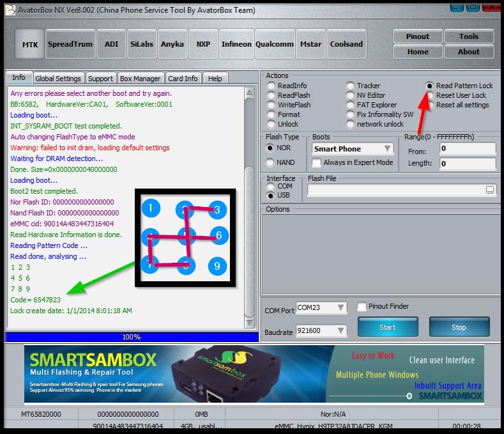Go to Home button
The height and width of the screenshot is (434, 504).
click(x=418, y=52)
